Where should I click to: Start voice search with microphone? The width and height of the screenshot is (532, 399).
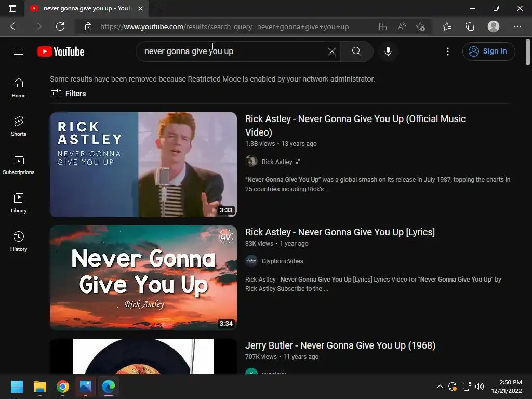388,51
